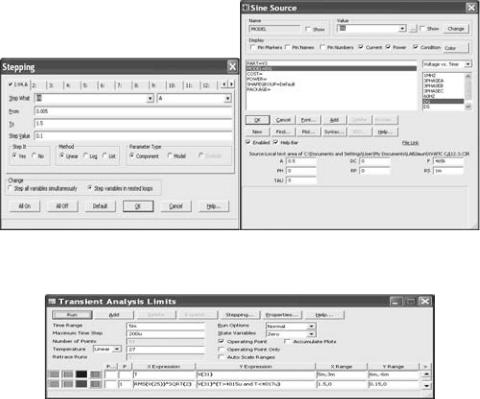Viewport: 480px width, 399px height.
Task: Open the Temperature Linear dropdown
Action: 117,349
